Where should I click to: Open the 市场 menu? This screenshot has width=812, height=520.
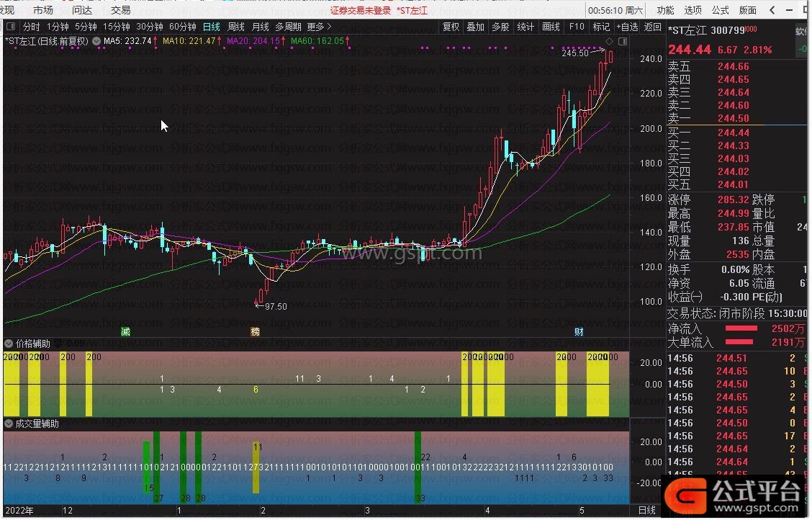tap(43, 10)
